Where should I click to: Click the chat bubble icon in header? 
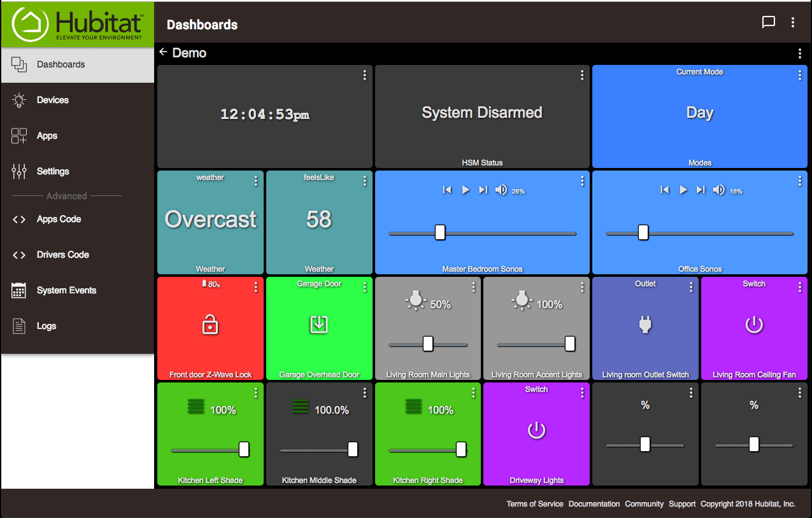click(769, 22)
